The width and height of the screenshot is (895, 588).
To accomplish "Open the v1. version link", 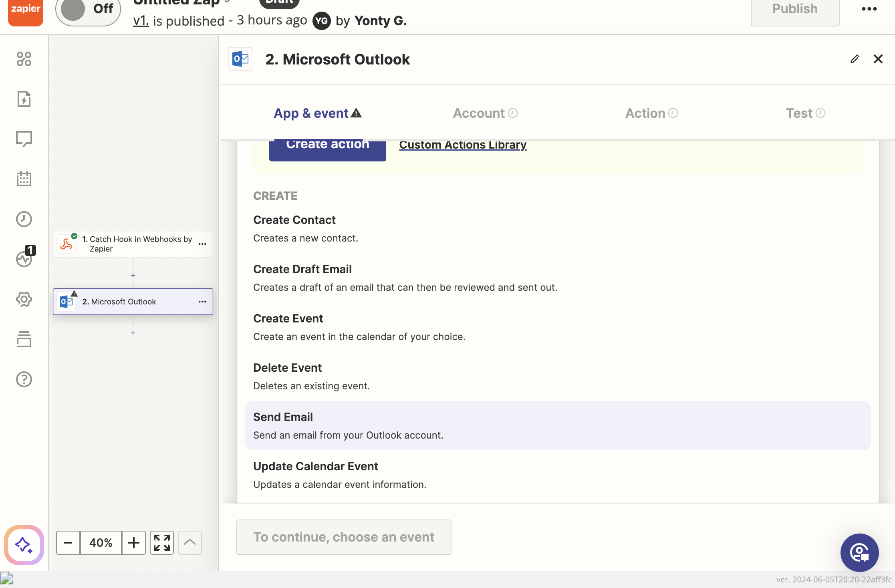I will coord(141,20).
